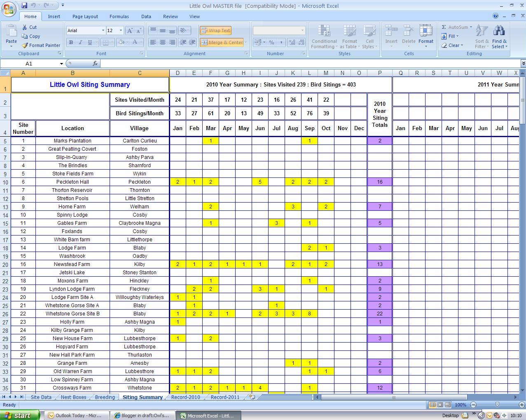Click the Site Data sheet tab
The image size is (526, 420).
click(x=41, y=397)
